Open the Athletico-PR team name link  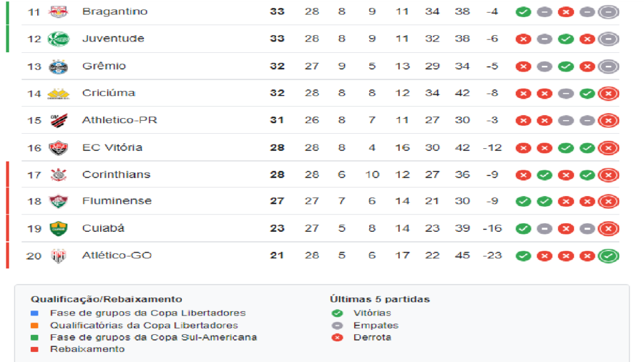(119, 120)
